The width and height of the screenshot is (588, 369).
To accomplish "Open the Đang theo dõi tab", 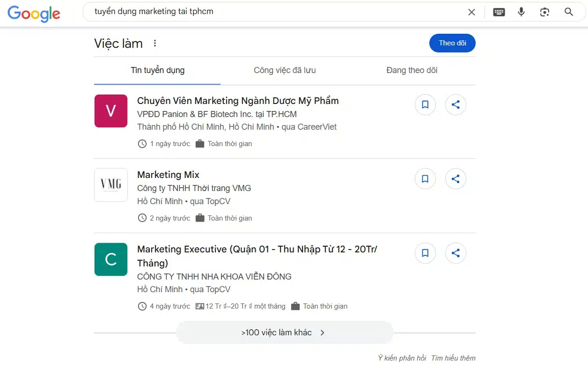I will click(412, 70).
